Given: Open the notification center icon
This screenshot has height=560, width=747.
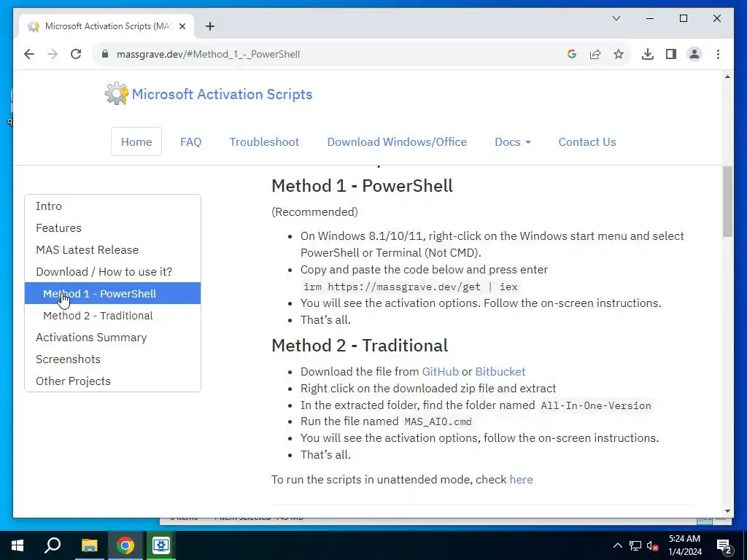Looking at the screenshot, I should pyautogui.click(x=724, y=547).
